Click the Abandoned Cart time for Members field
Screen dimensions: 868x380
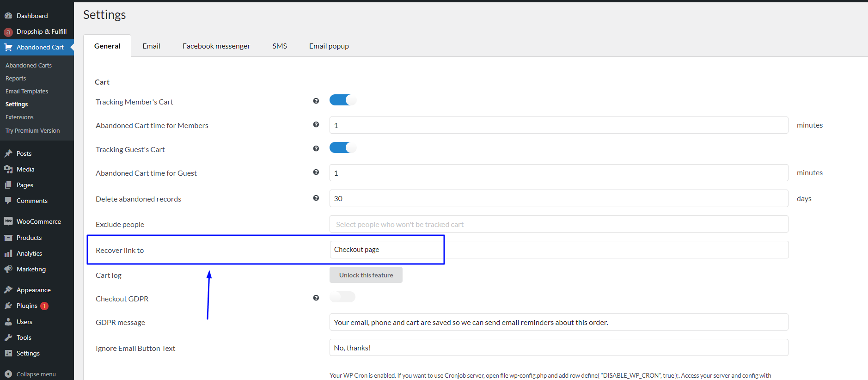point(558,125)
